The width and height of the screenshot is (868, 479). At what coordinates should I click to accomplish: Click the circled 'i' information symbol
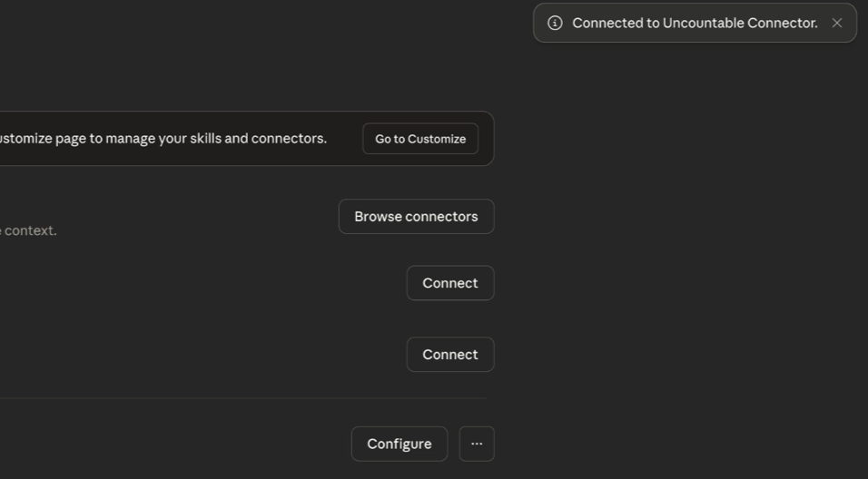point(555,23)
